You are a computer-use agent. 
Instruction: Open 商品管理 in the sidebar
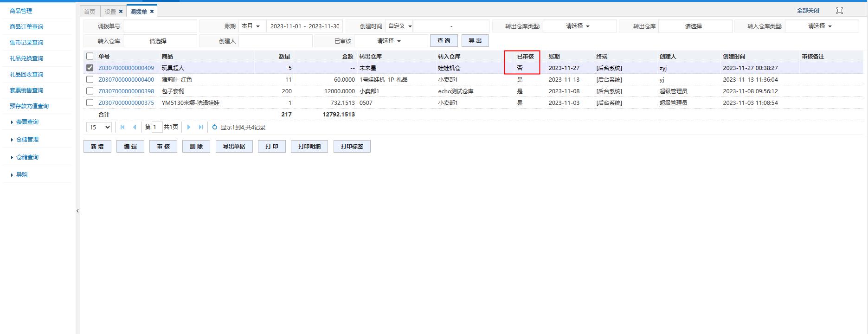tap(21, 11)
